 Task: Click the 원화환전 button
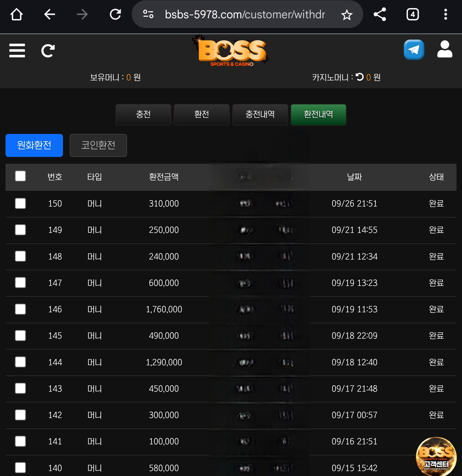(34, 145)
